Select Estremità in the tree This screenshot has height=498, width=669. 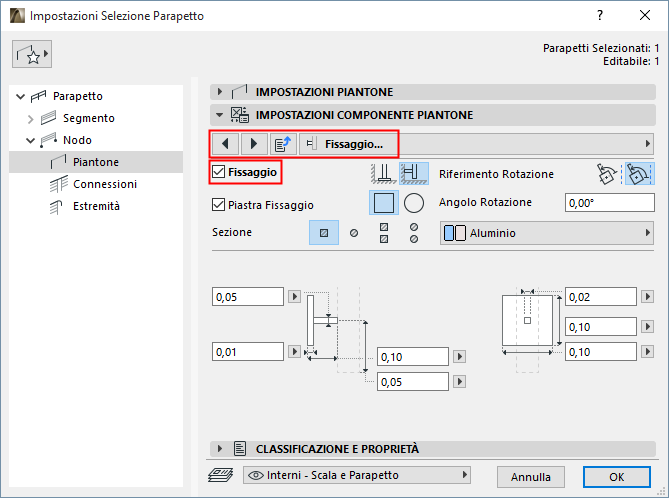(96, 207)
